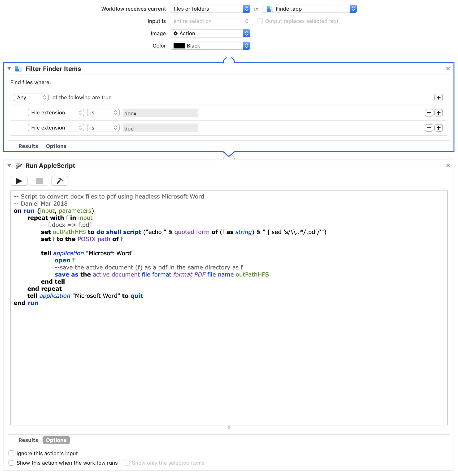This screenshot has height=476, width=458.
Task: Open the Finder.app application dropdown
Action: tap(310, 9)
